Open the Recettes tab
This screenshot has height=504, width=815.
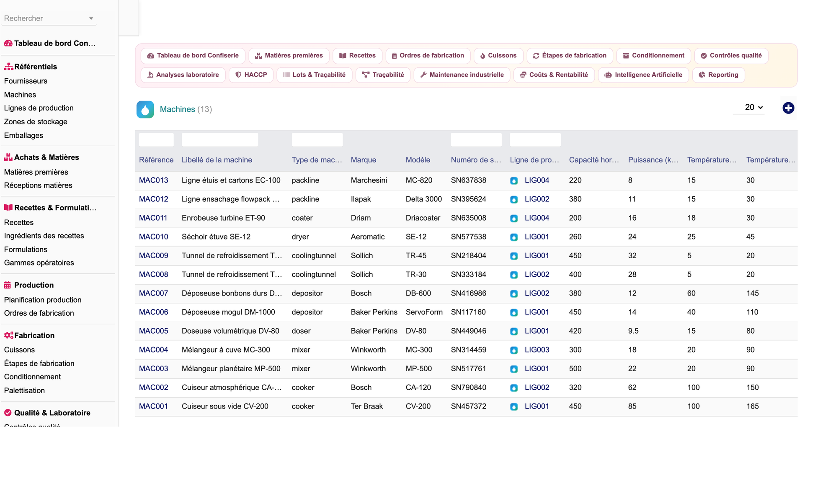coord(357,56)
